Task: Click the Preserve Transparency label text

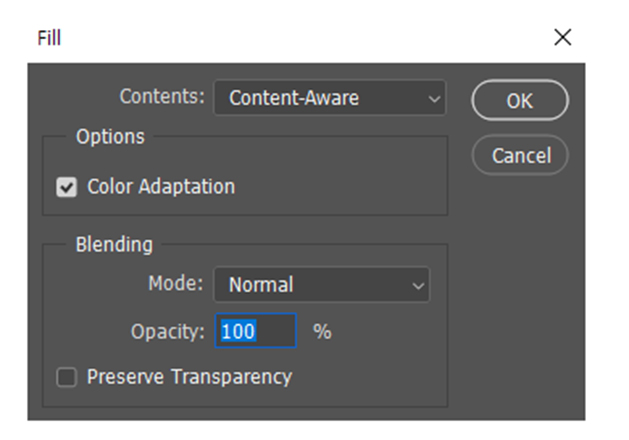Action: [189, 377]
